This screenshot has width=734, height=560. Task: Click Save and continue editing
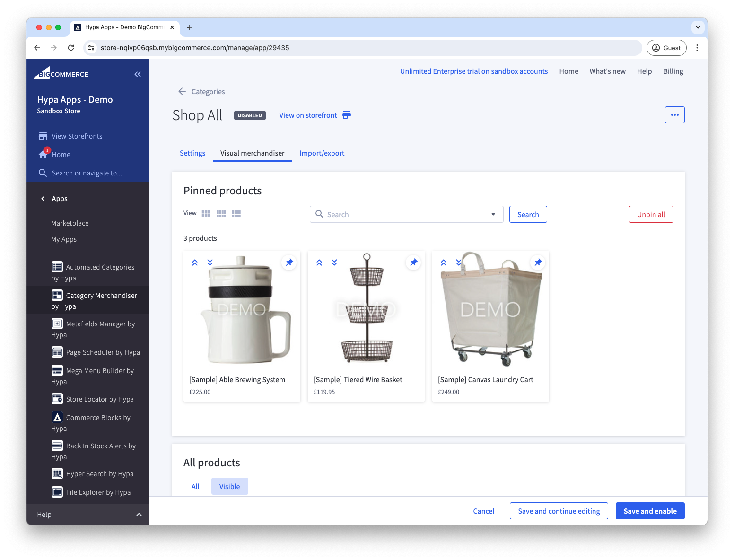(559, 511)
